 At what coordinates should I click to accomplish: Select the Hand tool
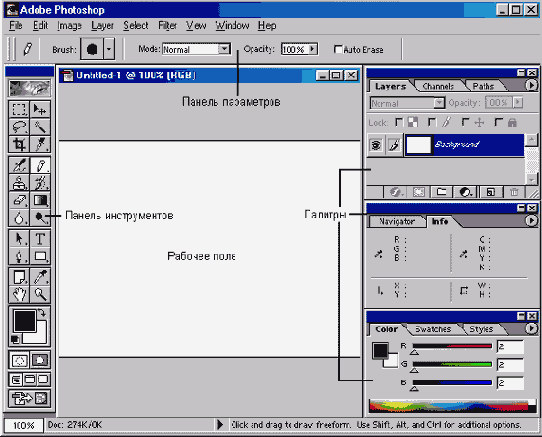pyautogui.click(x=19, y=295)
